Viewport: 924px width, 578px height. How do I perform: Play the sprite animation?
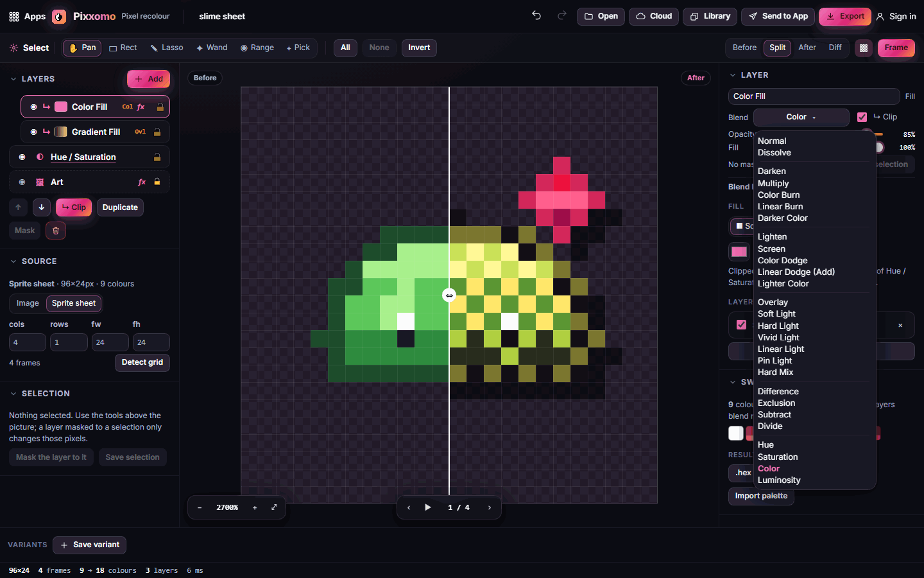point(428,507)
